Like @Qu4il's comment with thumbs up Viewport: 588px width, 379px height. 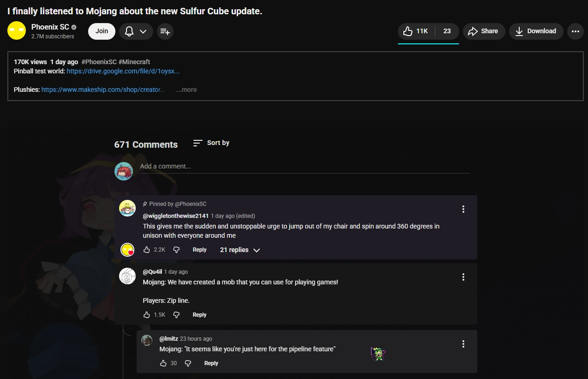point(147,314)
